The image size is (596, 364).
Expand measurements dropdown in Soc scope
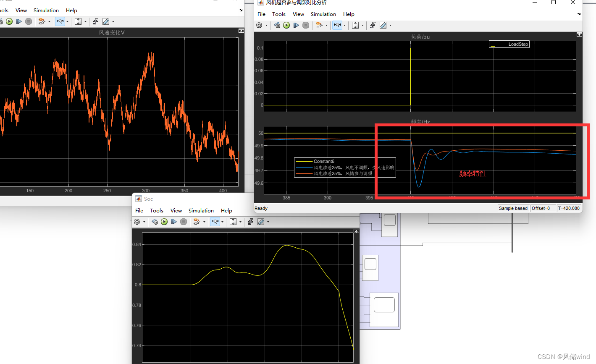point(268,222)
